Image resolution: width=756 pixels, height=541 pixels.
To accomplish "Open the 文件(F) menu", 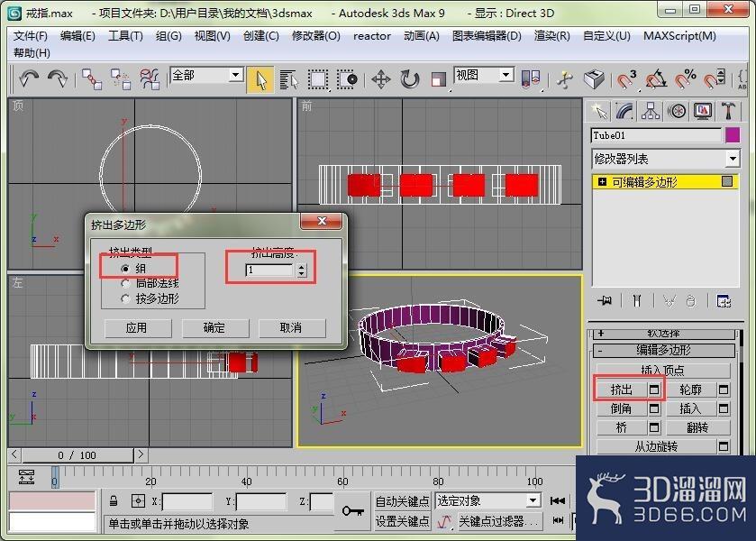I will click(31, 36).
